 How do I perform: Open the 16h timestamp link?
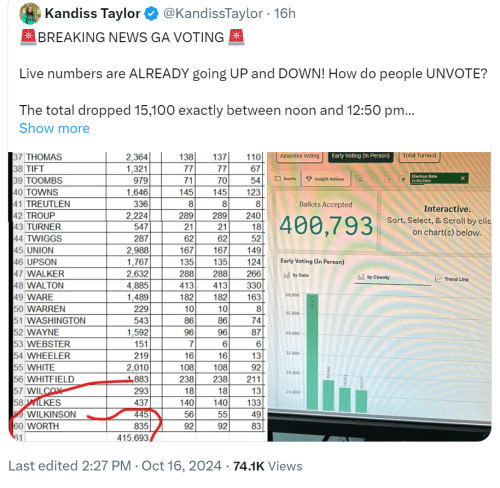[285, 14]
